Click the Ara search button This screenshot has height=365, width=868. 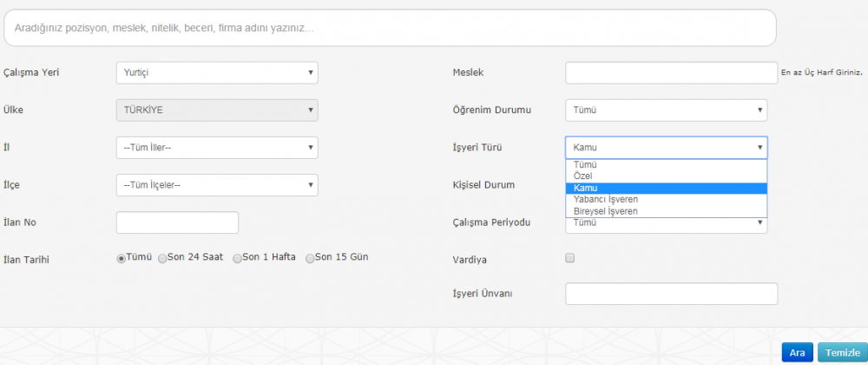coord(797,353)
